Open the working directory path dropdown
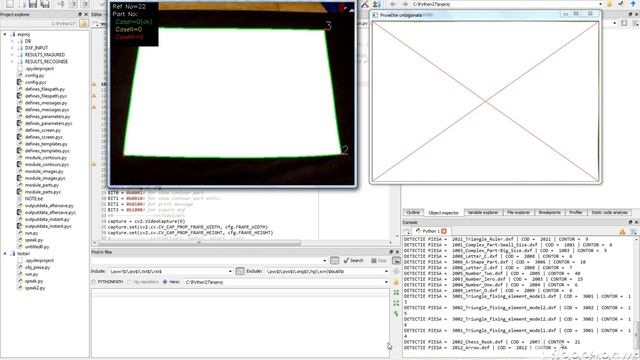 tap(600, 4)
